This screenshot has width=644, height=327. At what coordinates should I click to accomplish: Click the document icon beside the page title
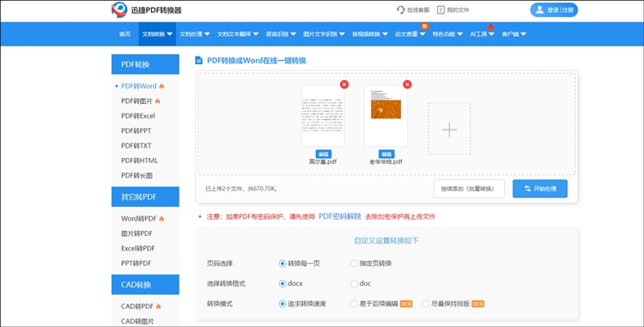pos(199,61)
